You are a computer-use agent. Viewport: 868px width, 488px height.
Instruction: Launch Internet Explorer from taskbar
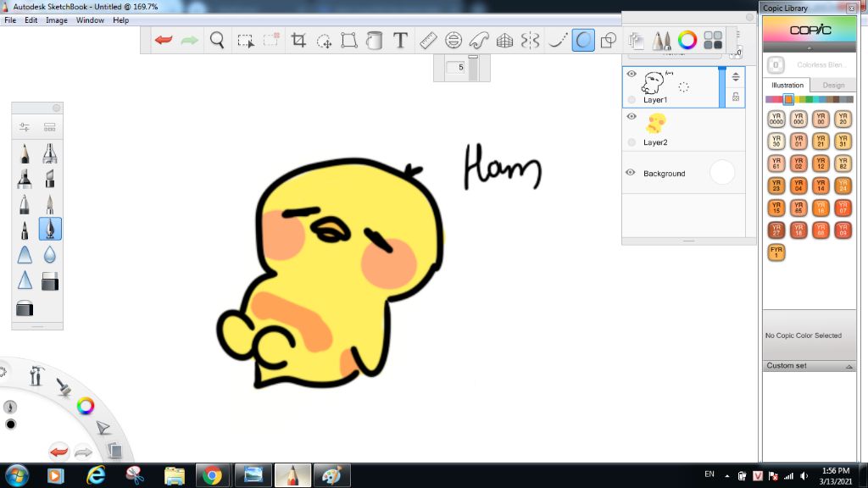click(96, 475)
